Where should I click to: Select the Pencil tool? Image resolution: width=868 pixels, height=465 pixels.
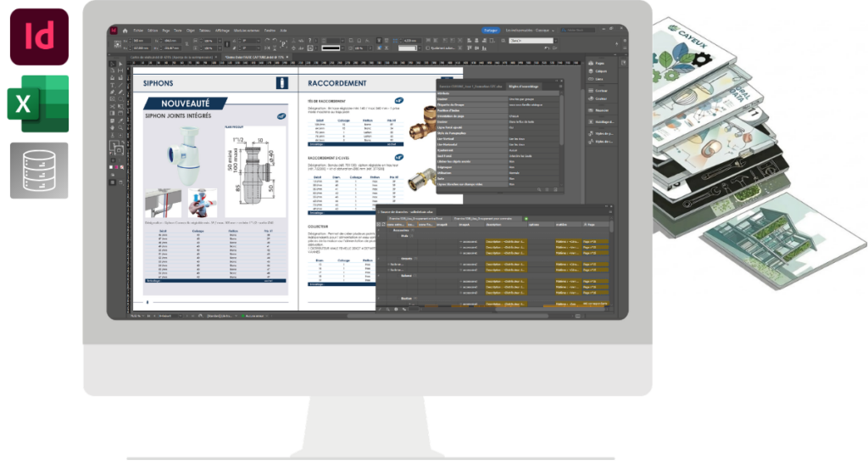[x=120, y=92]
